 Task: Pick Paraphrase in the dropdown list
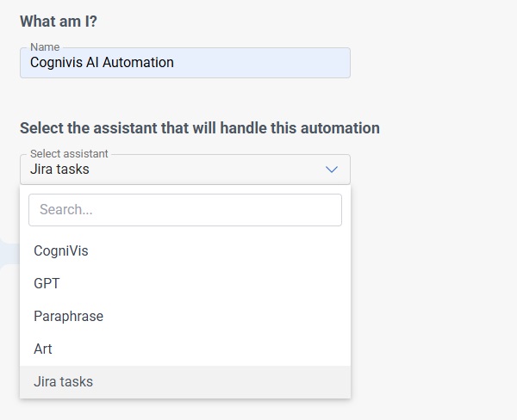[68, 316]
